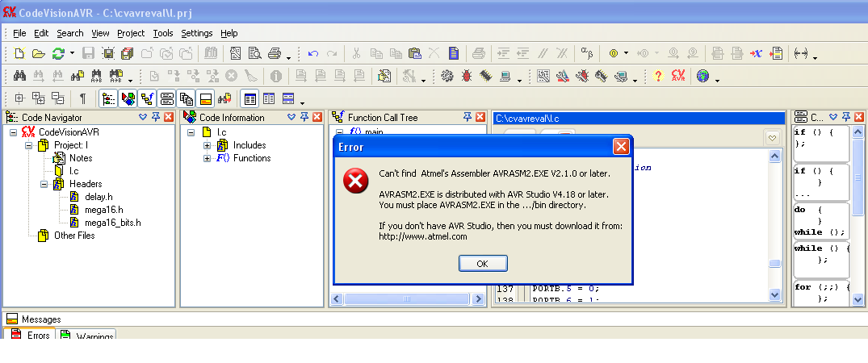Screen dimensions: 868x363
Task: Collapse the Project: l tree node
Action: pyautogui.click(x=29, y=145)
